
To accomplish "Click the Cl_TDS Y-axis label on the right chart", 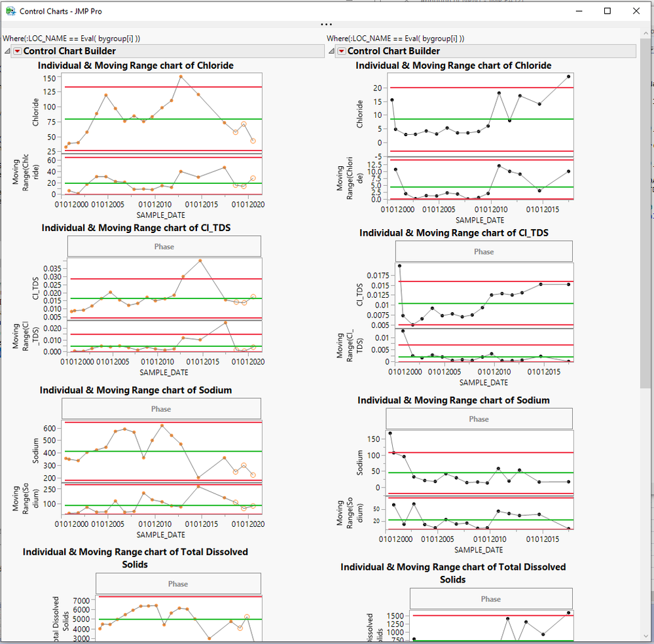I will click(359, 295).
